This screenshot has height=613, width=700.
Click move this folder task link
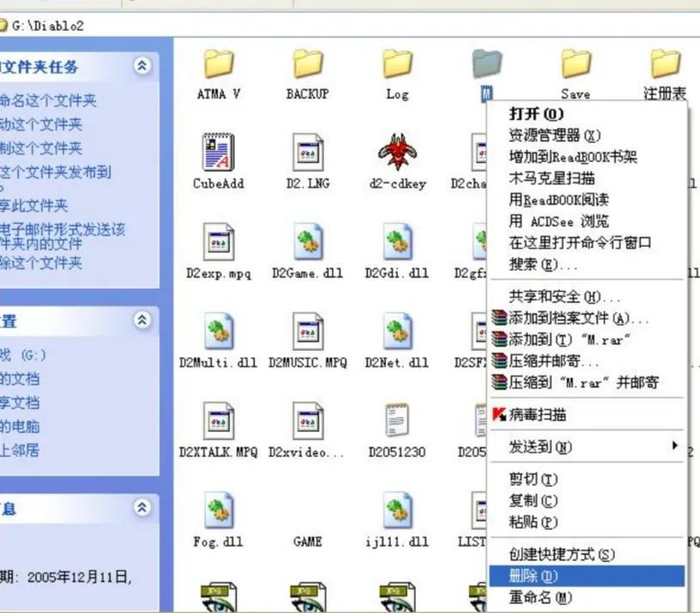tap(40, 124)
